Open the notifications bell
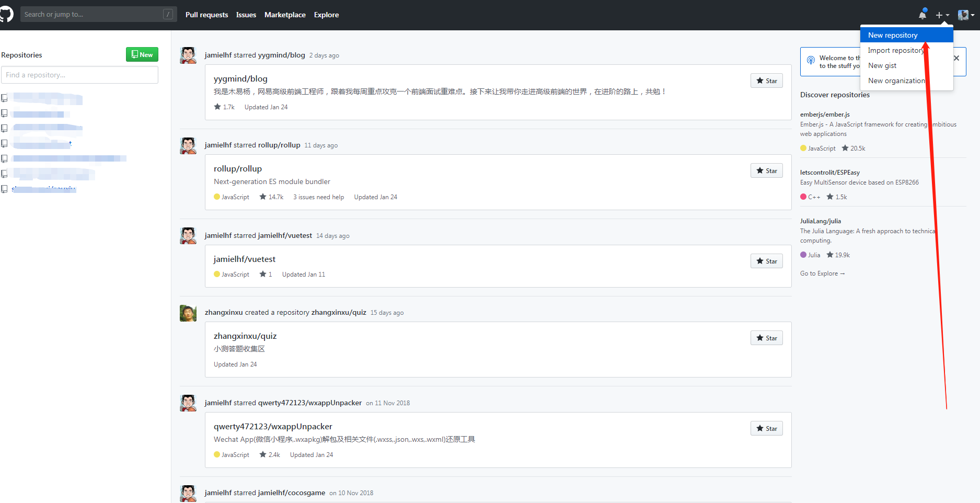This screenshot has width=980, height=503. (923, 15)
